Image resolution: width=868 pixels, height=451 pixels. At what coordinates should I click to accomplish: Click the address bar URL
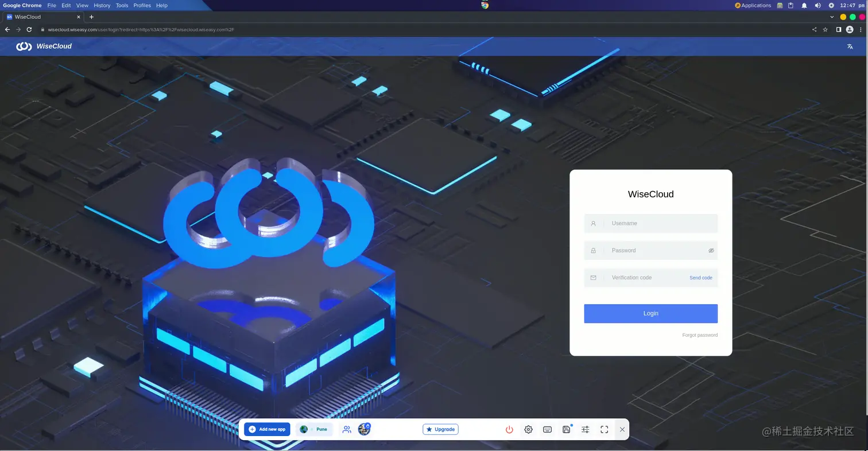pyautogui.click(x=141, y=29)
